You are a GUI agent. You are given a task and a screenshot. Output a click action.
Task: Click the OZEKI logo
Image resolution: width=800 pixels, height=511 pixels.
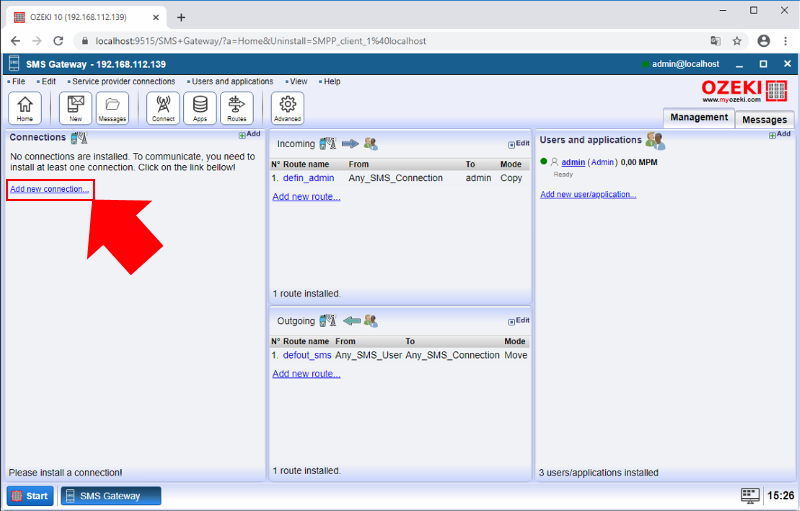click(x=744, y=91)
